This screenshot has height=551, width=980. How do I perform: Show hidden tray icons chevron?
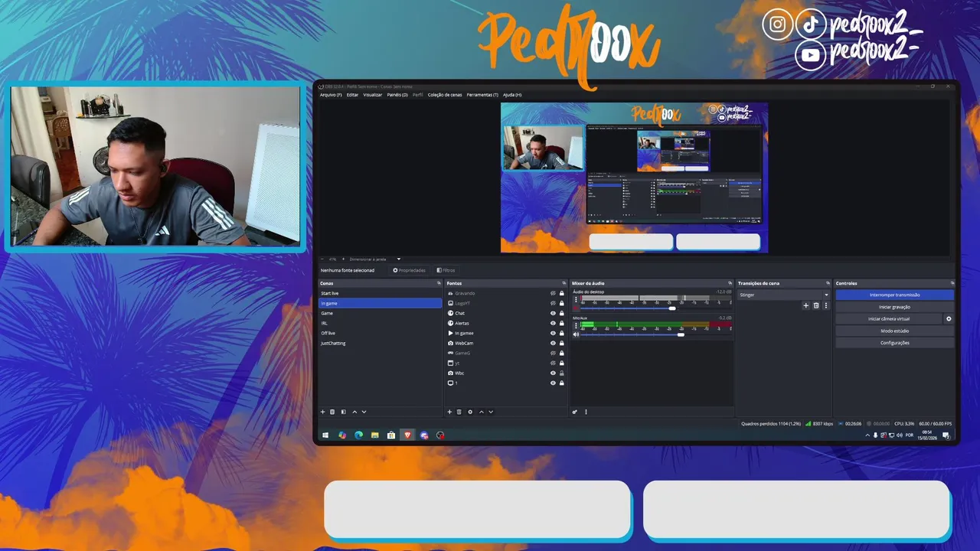point(867,435)
